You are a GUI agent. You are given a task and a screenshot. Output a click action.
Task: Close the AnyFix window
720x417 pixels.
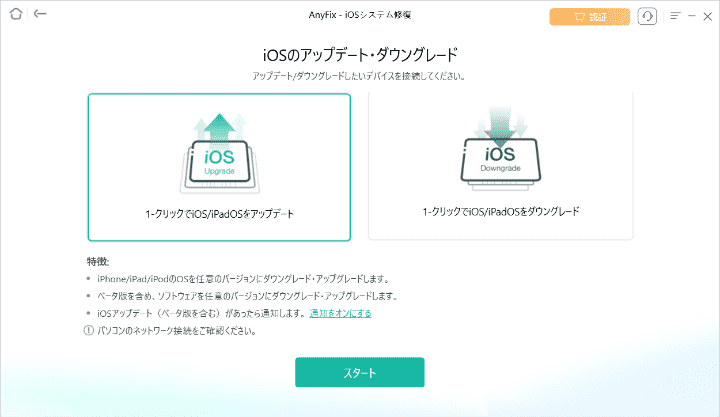point(708,17)
